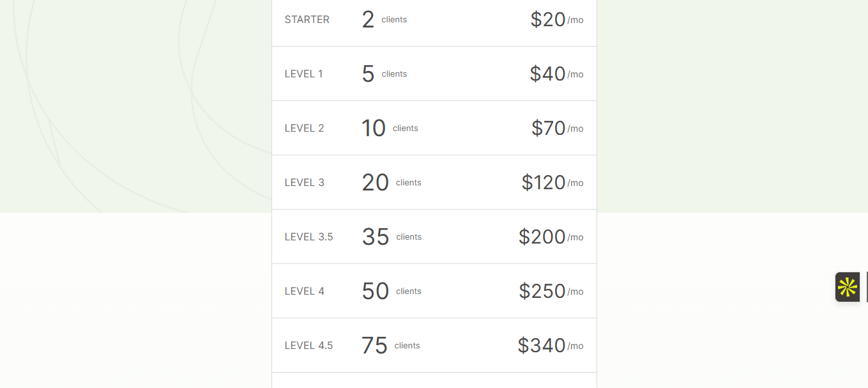Select the 75 clients count

390,346
